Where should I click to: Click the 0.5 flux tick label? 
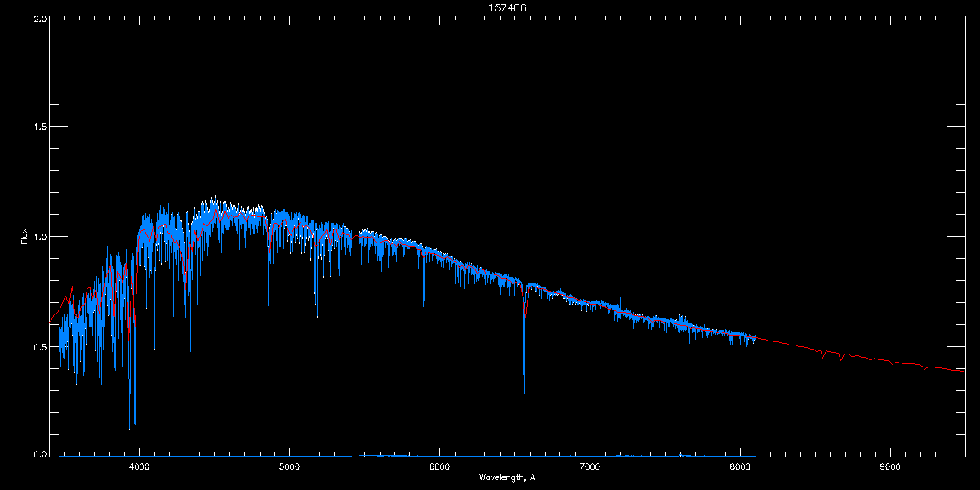[x=38, y=346]
